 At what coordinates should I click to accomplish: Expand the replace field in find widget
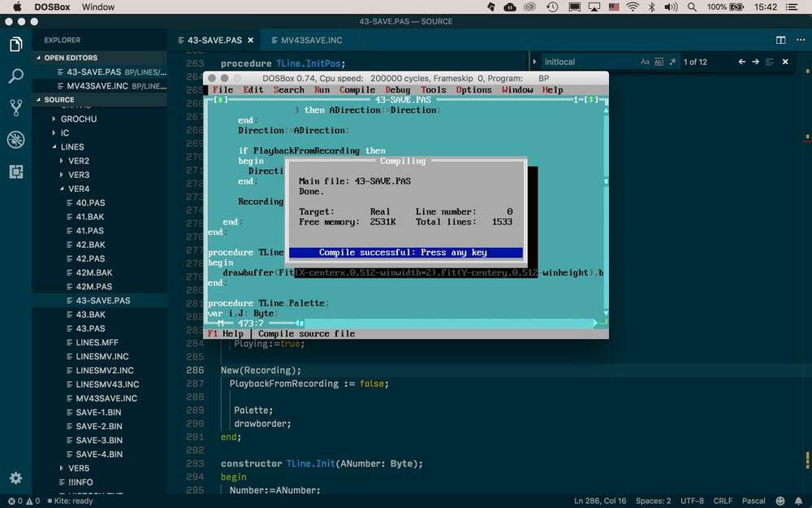(534, 62)
